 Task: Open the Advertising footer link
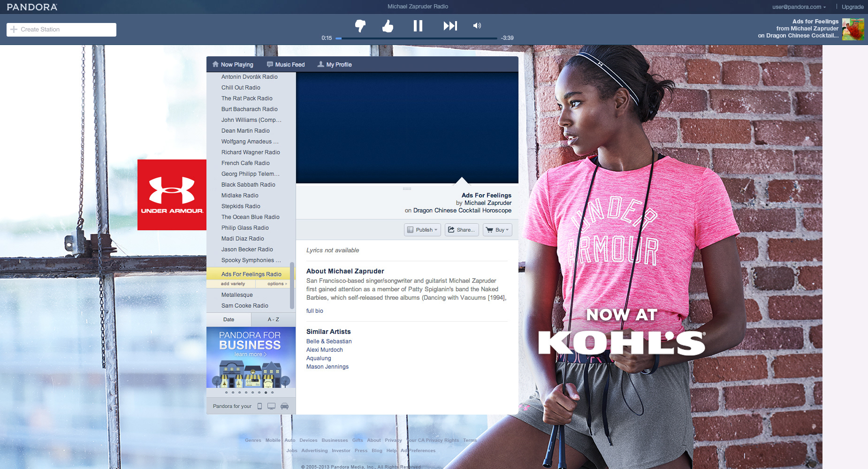coord(314,451)
